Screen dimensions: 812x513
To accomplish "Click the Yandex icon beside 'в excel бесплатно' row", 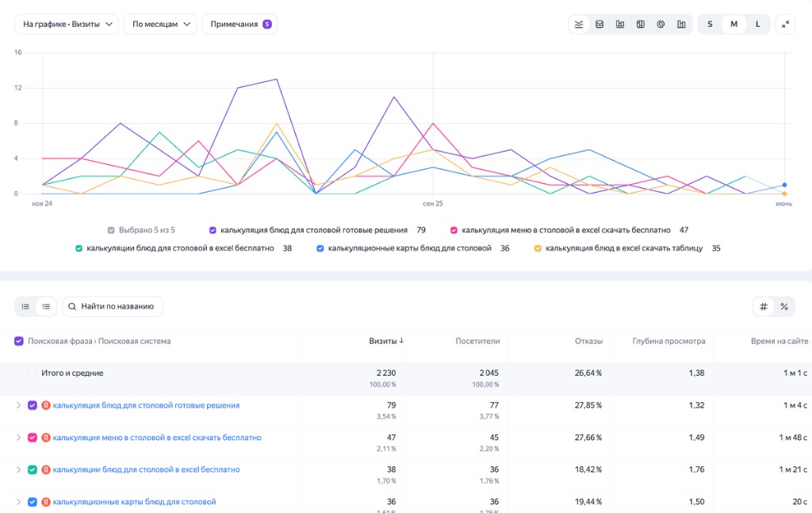I will 45,469.
